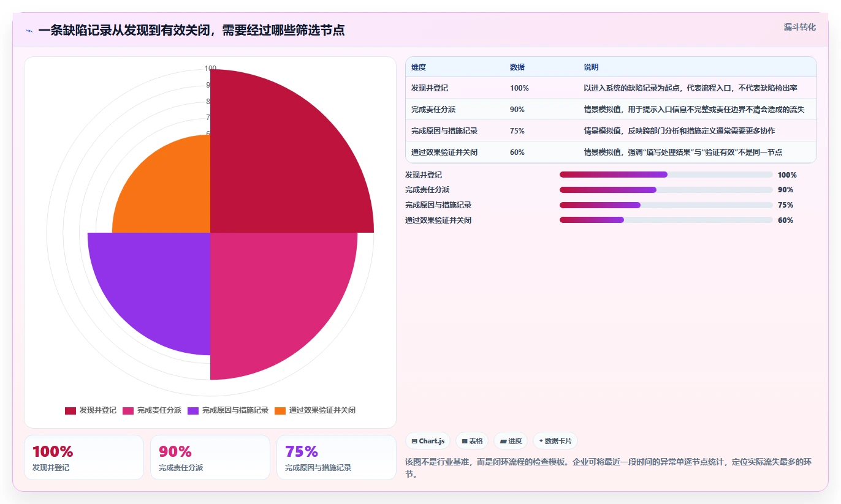Click the footer note starting 该图不是行业基准
This screenshot has width=841, height=504.
(609, 468)
